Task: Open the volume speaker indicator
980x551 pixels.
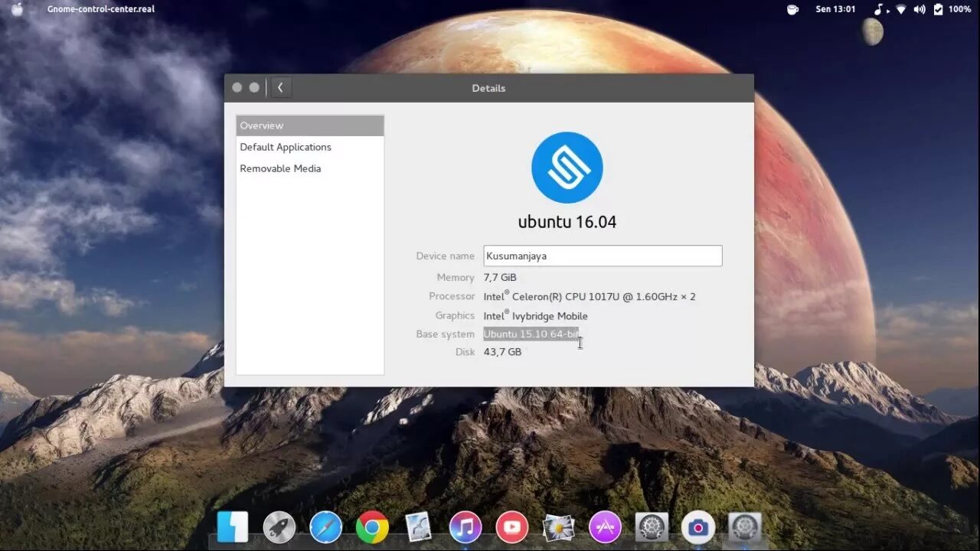Action: (x=919, y=9)
